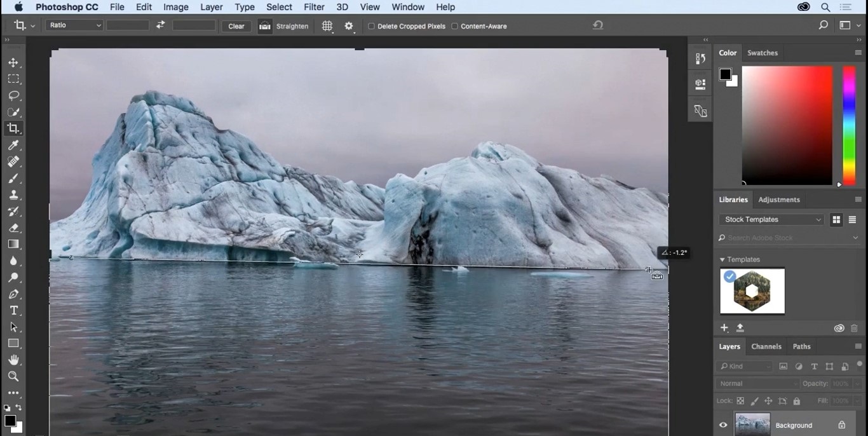Open the Paths tab
Screen dimensions: 868x436
(x=802, y=346)
